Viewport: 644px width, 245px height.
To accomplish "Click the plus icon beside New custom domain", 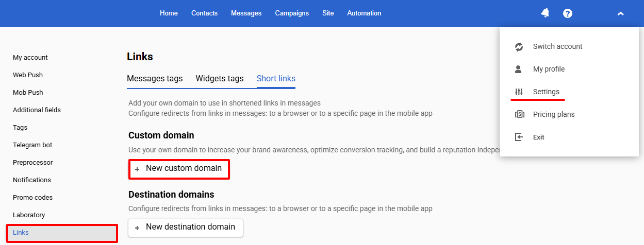I will point(137,169).
